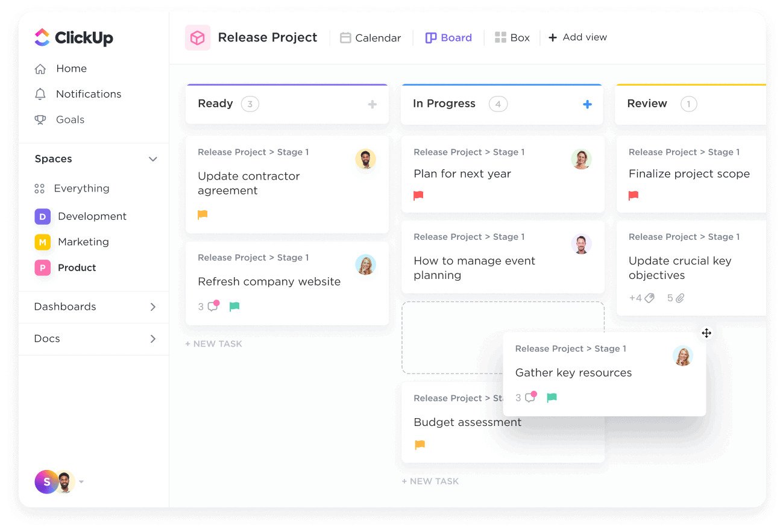Click red priority flag on Plan for next year
Image resolution: width=783 pixels, height=532 pixels.
[x=418, y=196]
